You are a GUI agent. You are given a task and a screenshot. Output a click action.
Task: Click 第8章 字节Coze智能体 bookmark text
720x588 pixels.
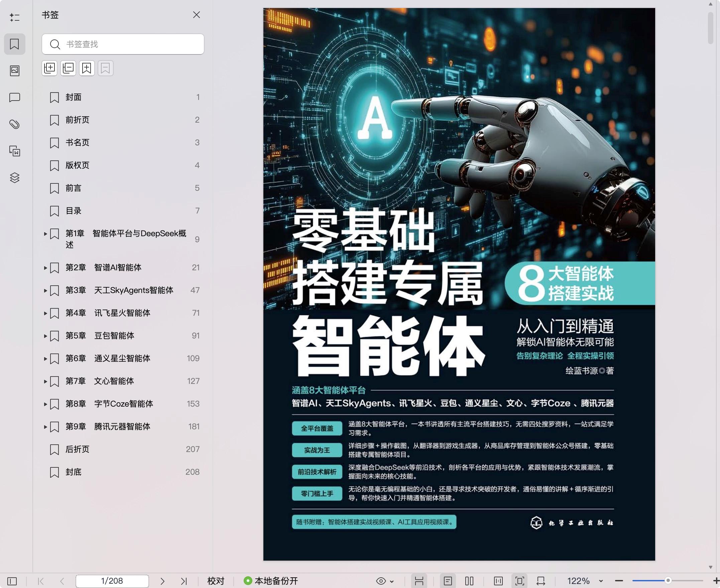coord(109,404)
